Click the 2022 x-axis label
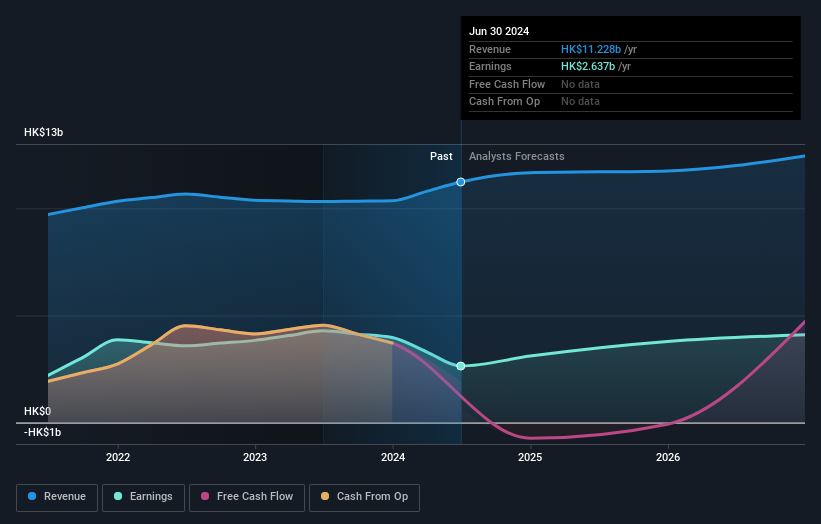This screenshot has width=821, height=524. coord(118,457)
